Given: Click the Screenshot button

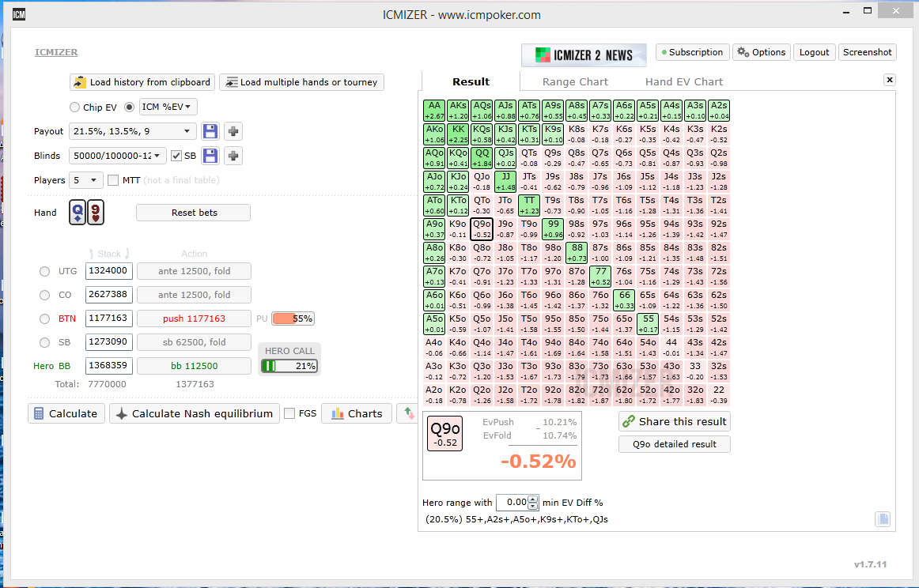Looking at the screenshot, I should [x=868, y=52].
